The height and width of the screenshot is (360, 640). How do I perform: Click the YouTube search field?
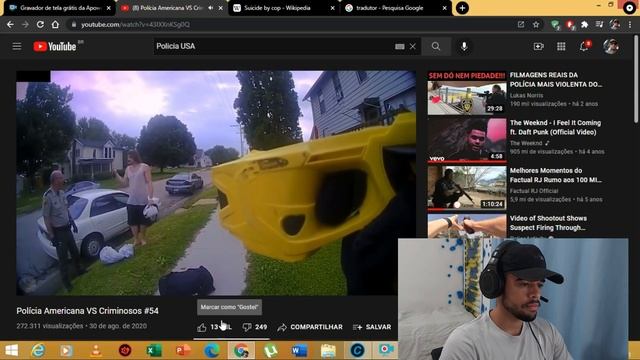point(273,47)
